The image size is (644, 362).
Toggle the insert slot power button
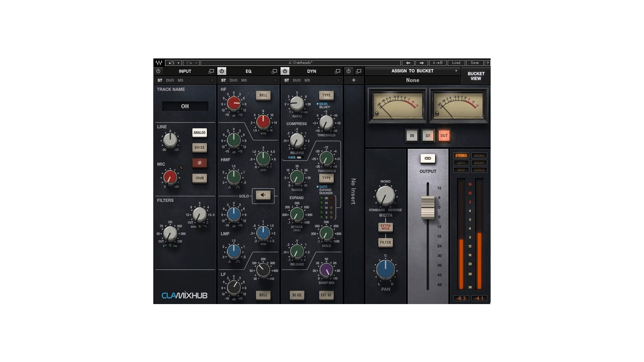[x=349, y=71]
